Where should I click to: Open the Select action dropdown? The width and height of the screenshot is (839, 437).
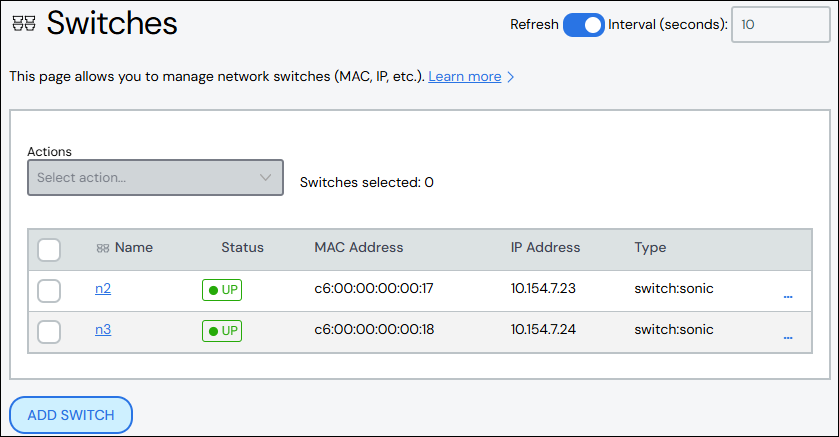(145, 177)
